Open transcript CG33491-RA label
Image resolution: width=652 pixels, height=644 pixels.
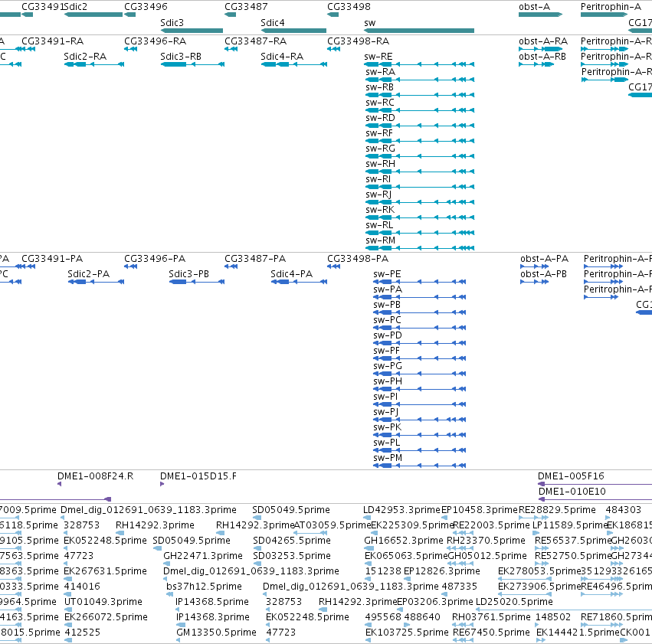tap(52, 41)
